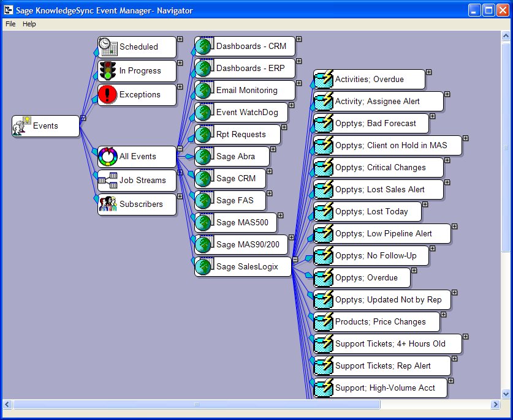This screenshot has width=513, height=420.
Task: Click the Sage MAS90/200 globe icon
Action: pyautogui.click(x=205, y=244)
